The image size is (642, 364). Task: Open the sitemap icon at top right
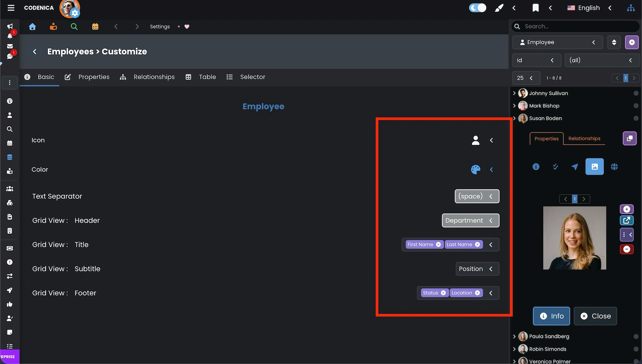(x=631, y=8)
